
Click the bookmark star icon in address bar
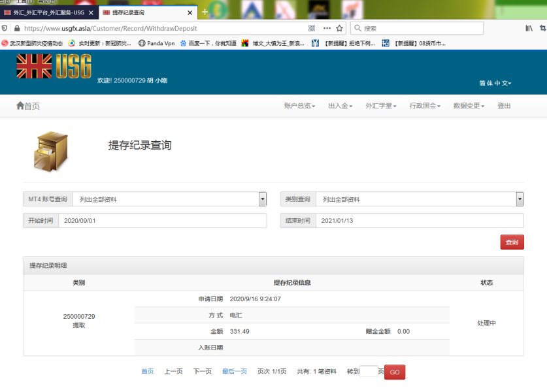(340, 28)
